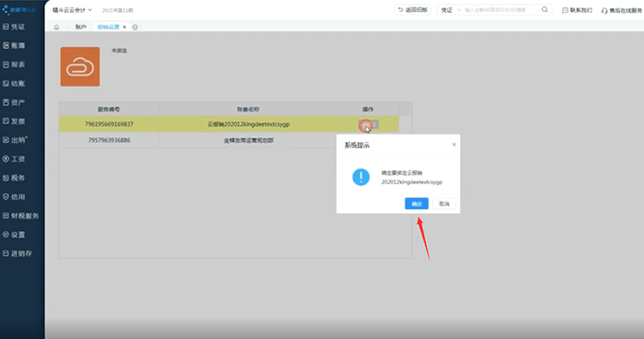Close the 系统提示 dialog with X
644x339 pixels.
pos(454,145)
